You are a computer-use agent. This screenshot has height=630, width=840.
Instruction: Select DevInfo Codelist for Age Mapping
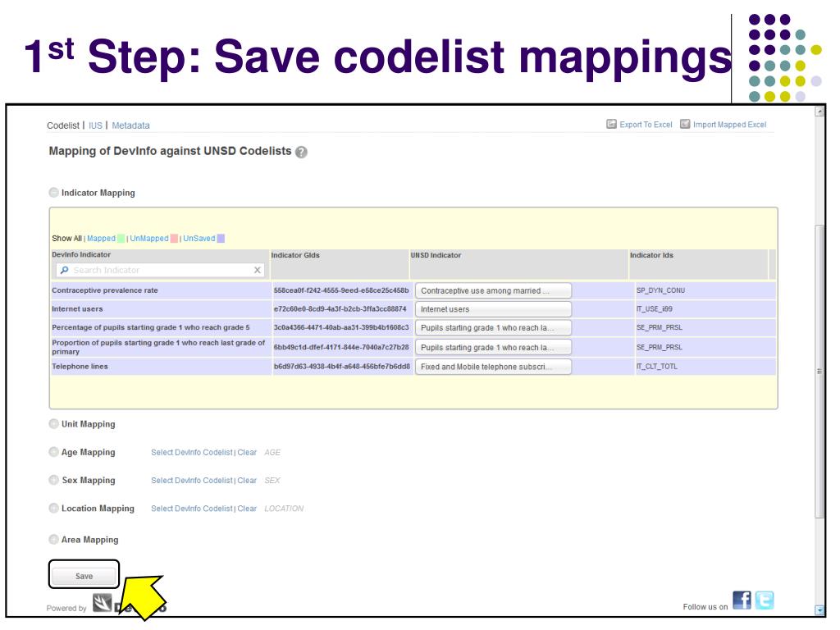[192, 452]
